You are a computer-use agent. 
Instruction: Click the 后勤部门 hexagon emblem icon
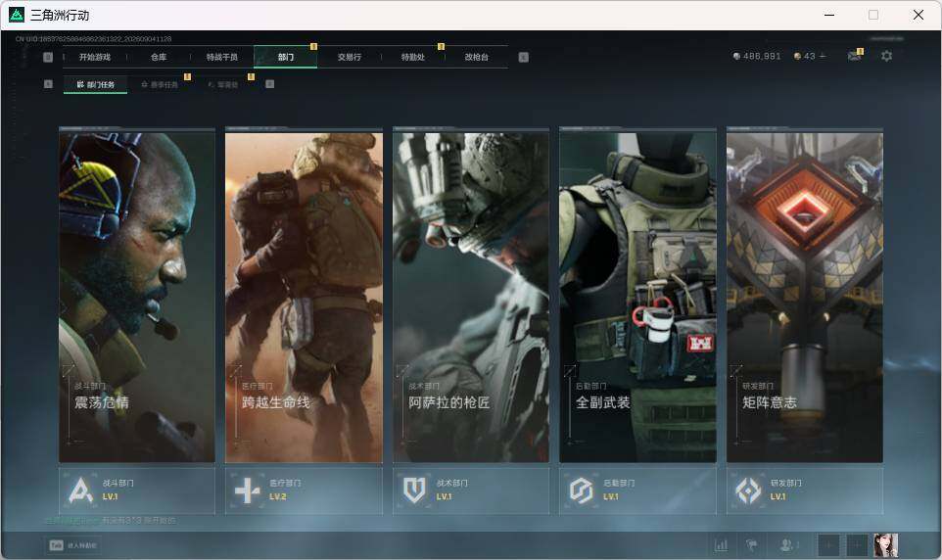581,490
